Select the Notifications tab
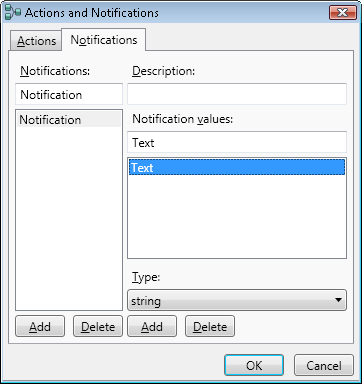This screenshot has width=362, height=384. 104,40
